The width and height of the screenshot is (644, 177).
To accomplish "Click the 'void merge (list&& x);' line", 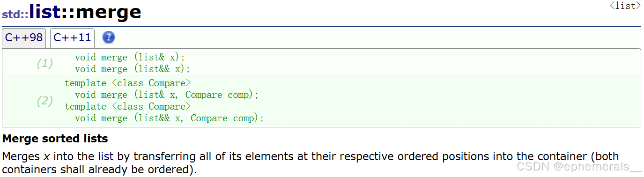I will point(133,69).
